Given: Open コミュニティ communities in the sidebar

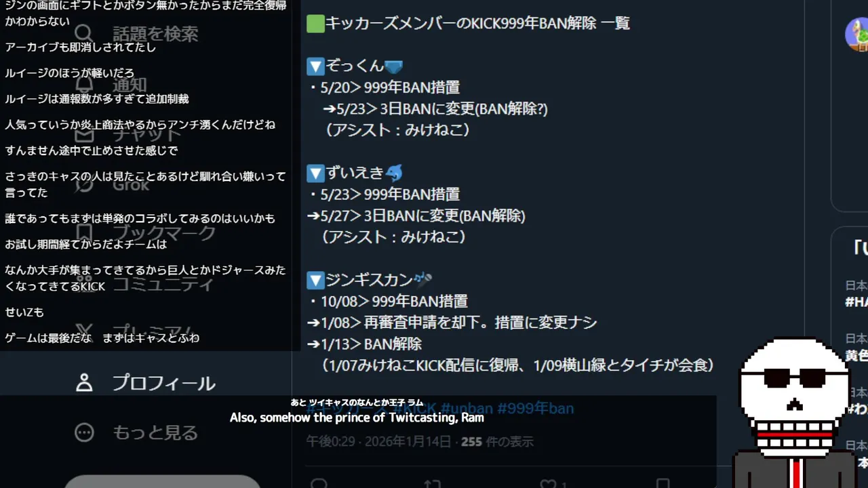Looking at the screenshot, I should tap(144, 283).
